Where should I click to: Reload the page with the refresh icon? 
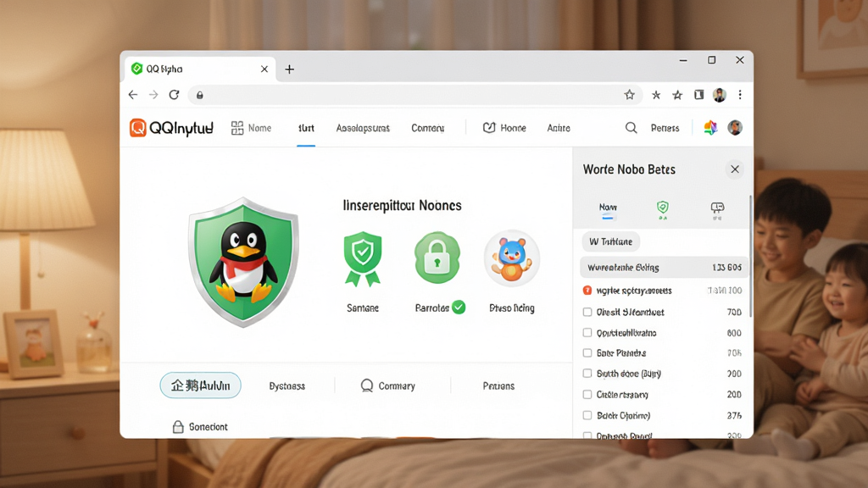pos(175,95)
